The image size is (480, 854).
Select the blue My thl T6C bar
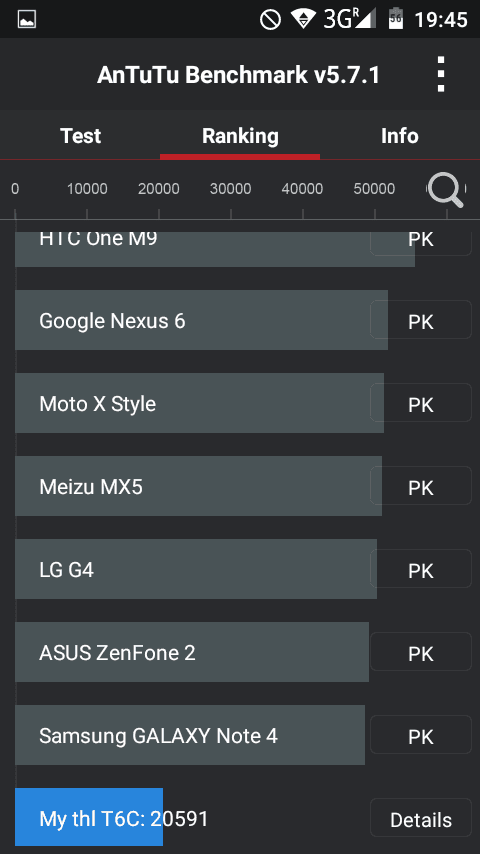(x=89, y=817)
